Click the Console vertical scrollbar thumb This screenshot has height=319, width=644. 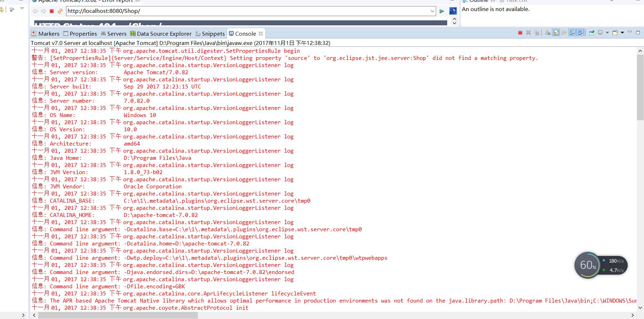point(640,87)
